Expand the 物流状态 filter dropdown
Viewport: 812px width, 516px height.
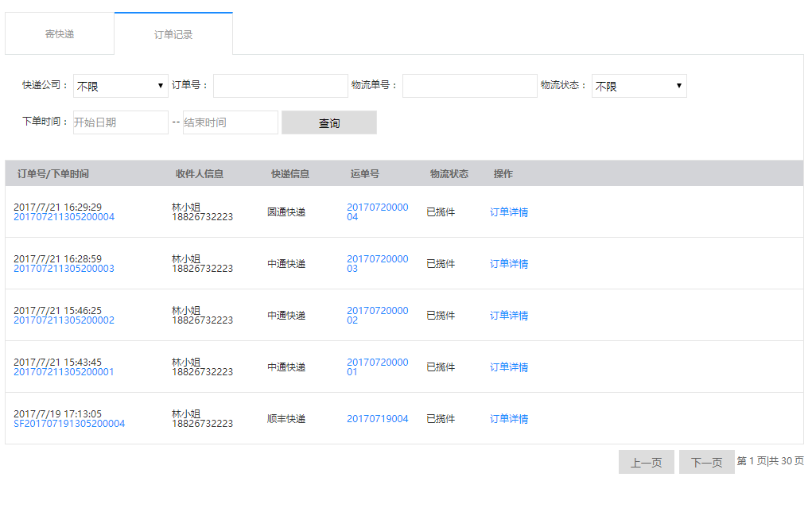pos(639,86)
